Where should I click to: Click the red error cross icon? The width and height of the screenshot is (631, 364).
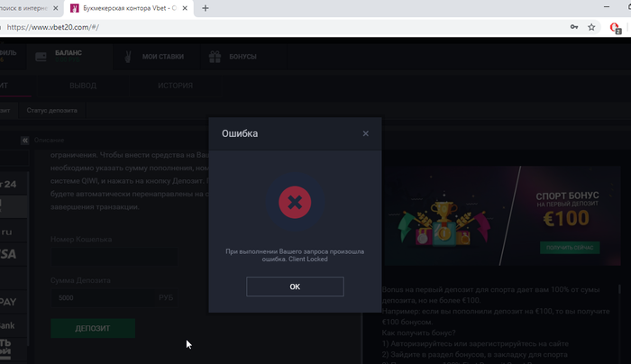click(x=295, y=203)
